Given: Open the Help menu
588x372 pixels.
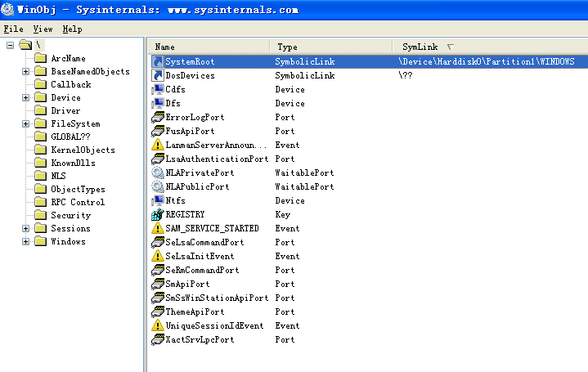Looking at the screenshot, I should 72,29.
